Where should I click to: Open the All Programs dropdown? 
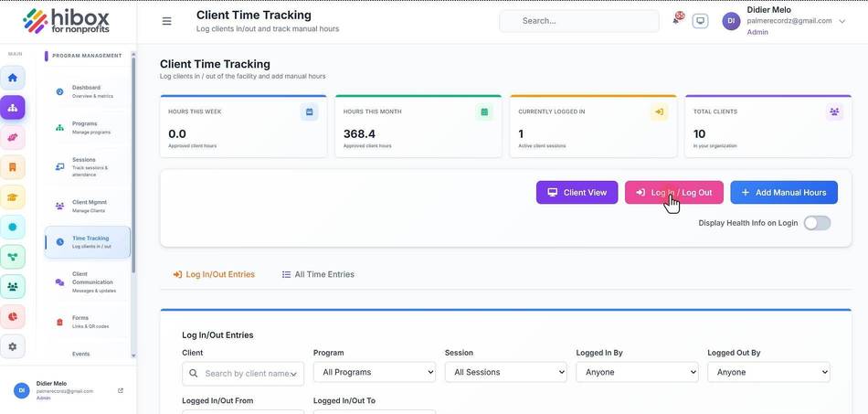tap(375, 372)
